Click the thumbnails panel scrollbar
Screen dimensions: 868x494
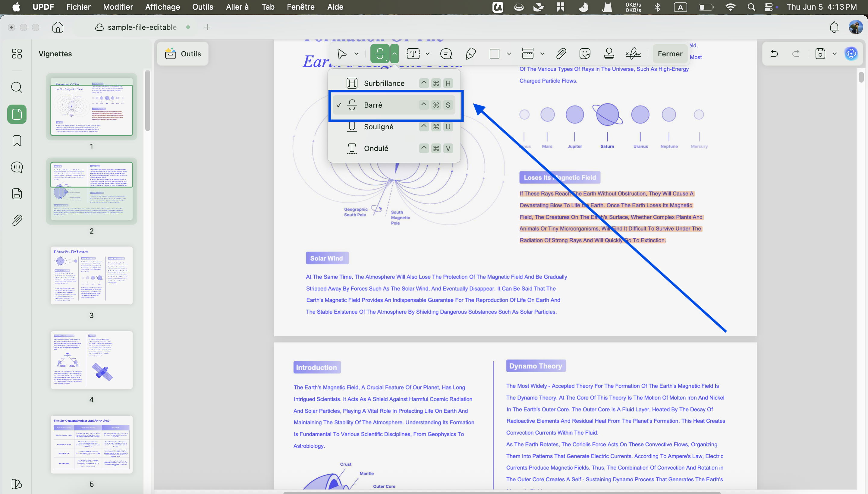pyautogui.click(x=147, y=101)
